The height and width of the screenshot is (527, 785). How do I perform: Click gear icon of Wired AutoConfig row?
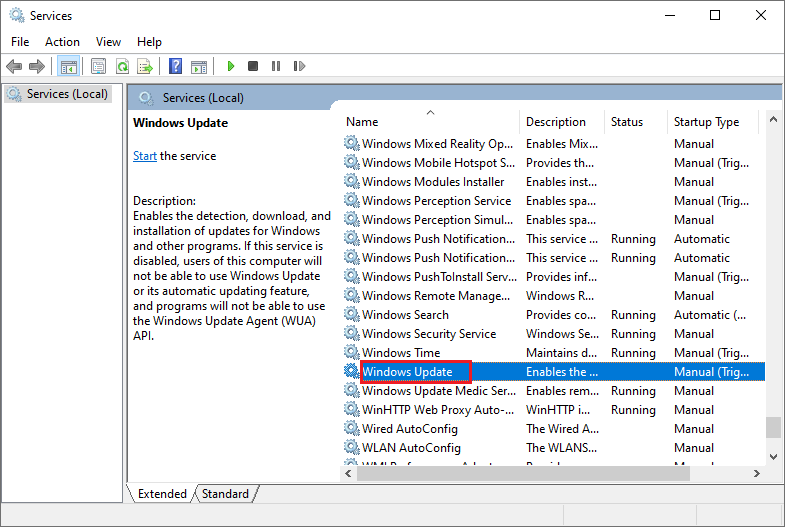[x=351, y=428]
